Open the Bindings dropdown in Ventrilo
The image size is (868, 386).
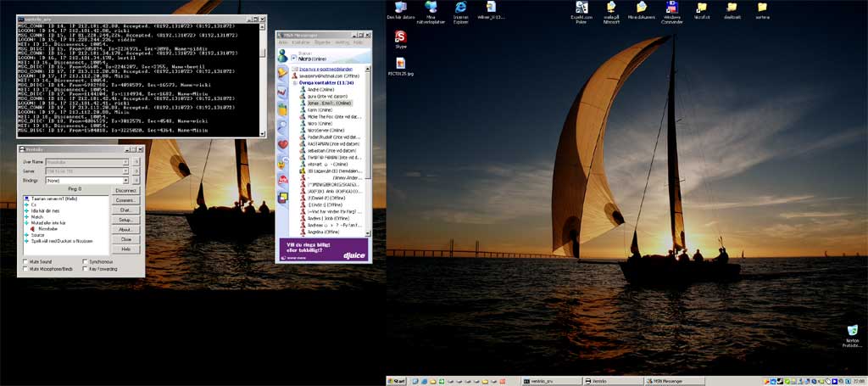125,181
